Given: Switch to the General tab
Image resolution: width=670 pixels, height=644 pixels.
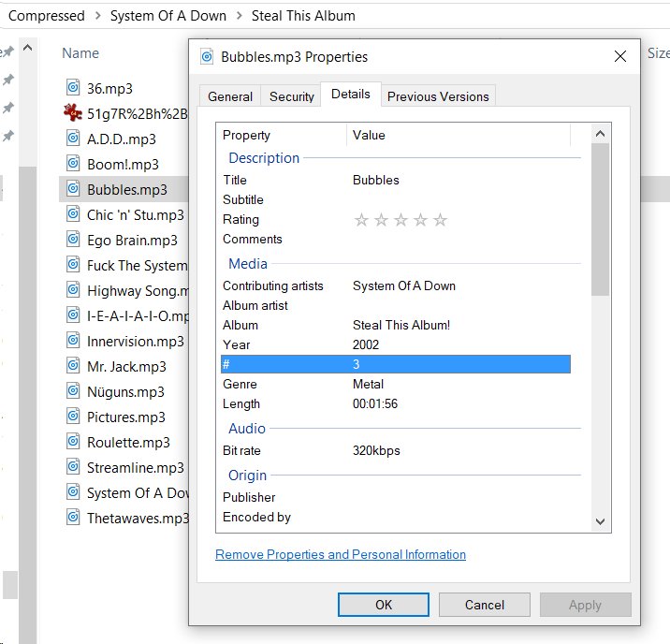Looking at the screenshot, I should (x=230, y=96).
